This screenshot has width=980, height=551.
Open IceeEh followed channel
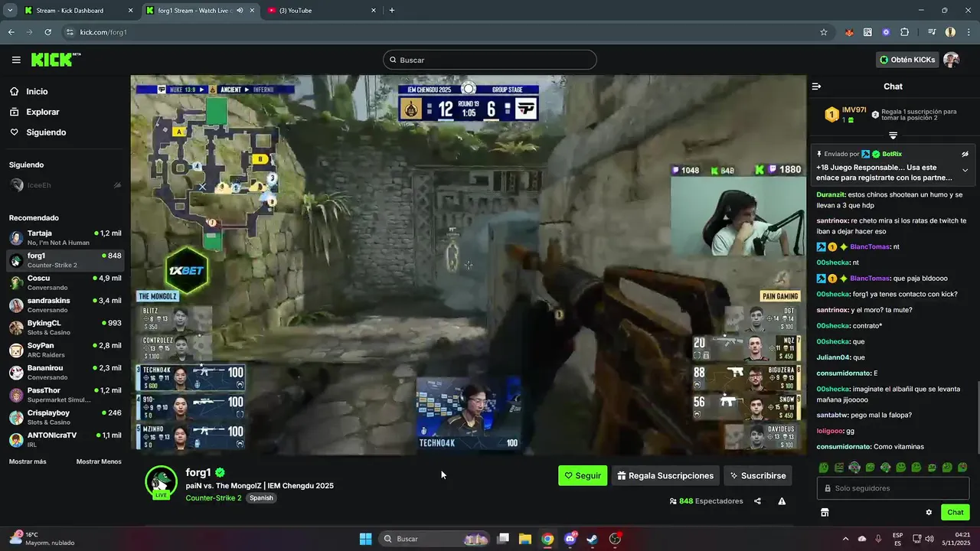click(65, 185)
